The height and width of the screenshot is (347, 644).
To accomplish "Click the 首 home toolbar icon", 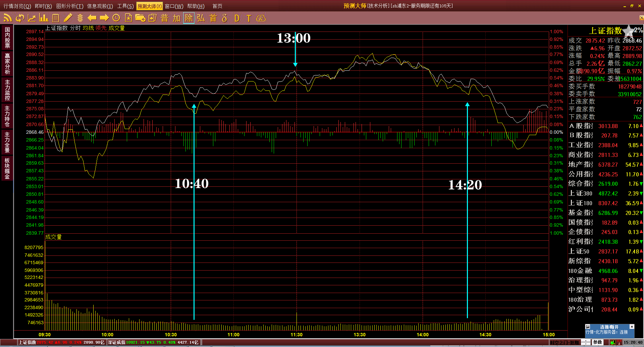I will 213,18.
